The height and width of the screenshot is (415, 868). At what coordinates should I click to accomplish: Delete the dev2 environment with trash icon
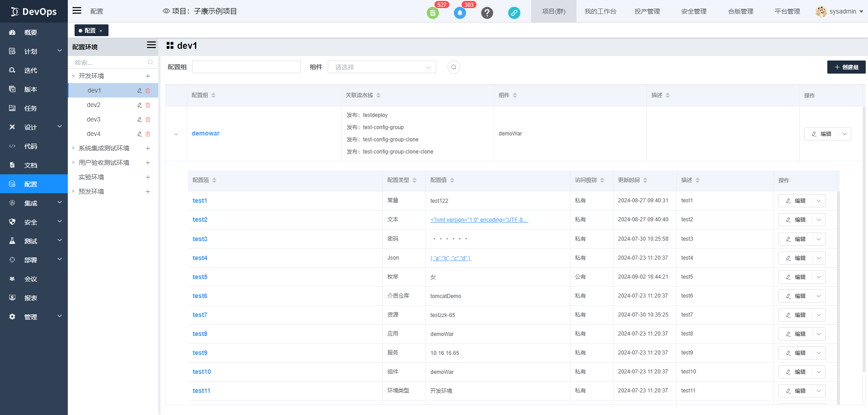point(148,105)
